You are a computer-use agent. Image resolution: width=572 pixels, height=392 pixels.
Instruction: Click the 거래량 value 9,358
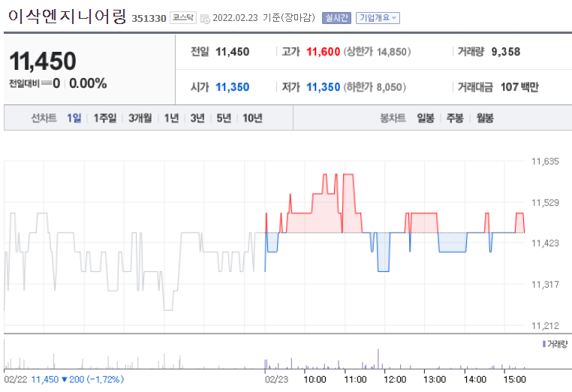click(506, 52)
